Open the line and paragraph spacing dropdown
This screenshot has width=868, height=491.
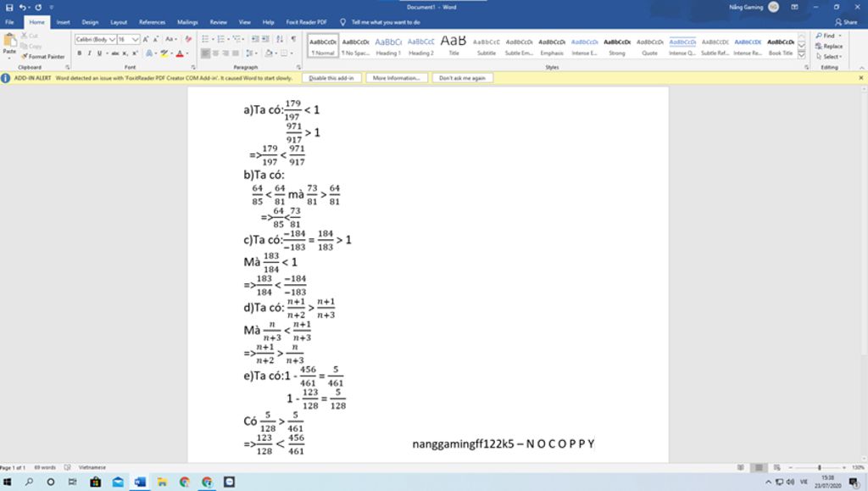point(251,53)
